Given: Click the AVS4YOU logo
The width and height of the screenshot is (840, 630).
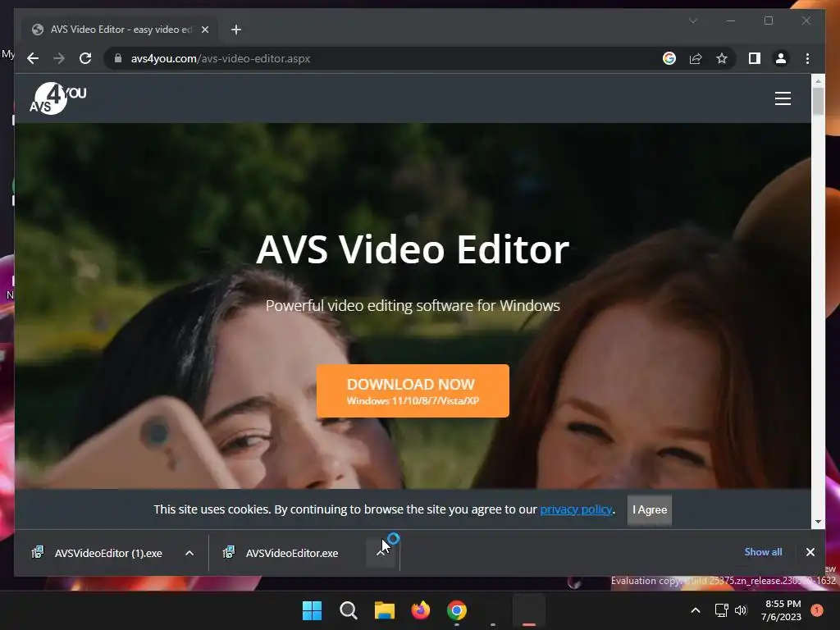Looking at the screenshot, I should (58, 98).
